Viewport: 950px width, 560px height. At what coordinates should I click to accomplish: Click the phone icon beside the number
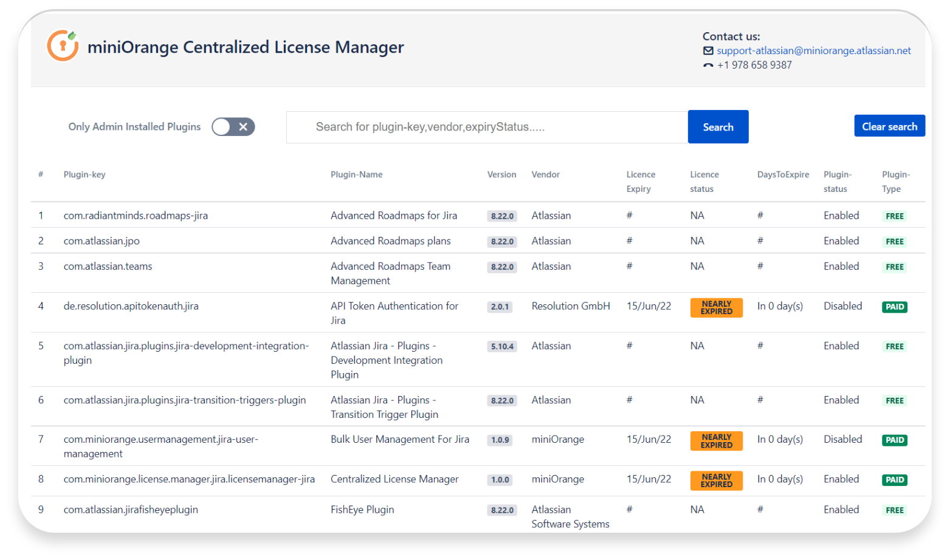pos(708,66)
